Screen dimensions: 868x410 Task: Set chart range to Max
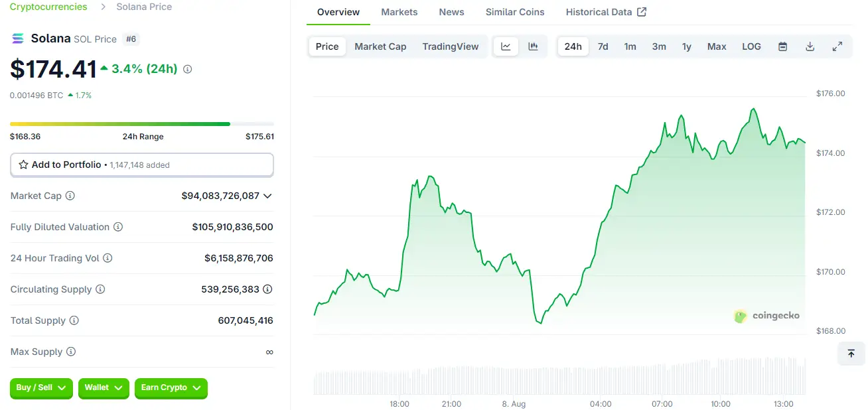(717, 46)
